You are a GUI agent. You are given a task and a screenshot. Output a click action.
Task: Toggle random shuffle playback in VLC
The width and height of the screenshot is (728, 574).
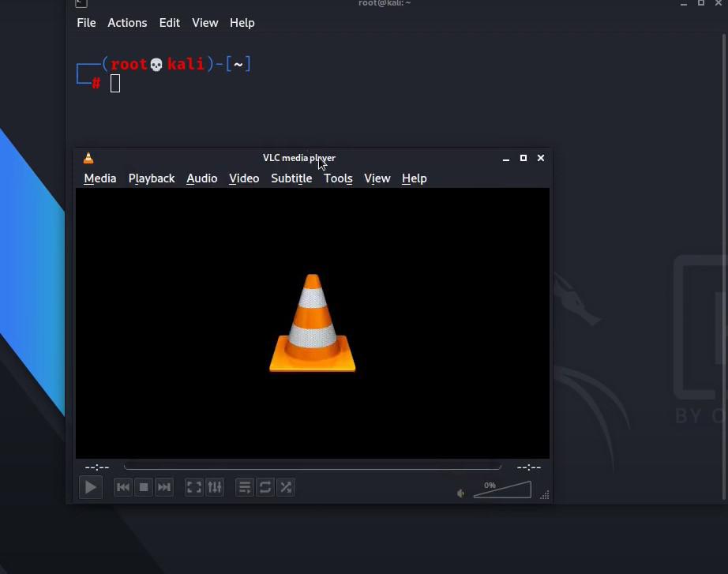point(286,487)
